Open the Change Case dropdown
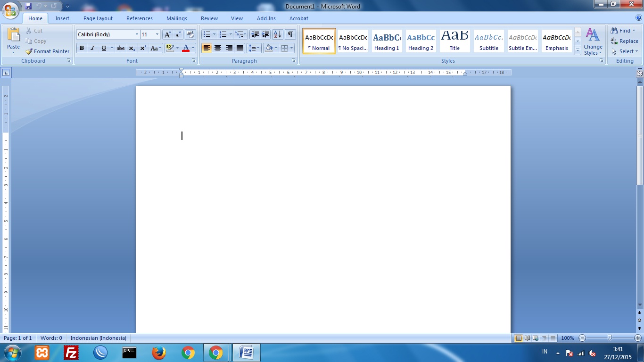This screenshot has width=644, height=362. coord(156,48)
